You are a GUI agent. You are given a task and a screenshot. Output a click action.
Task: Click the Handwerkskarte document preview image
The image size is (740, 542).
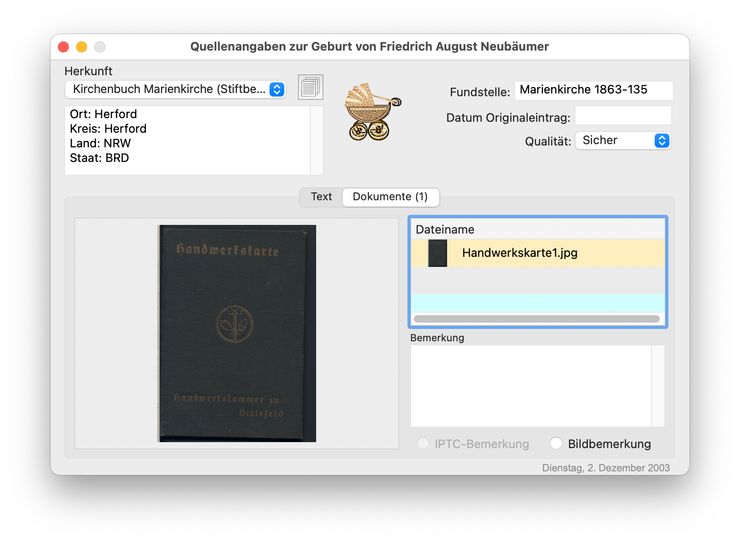point(237,333)
